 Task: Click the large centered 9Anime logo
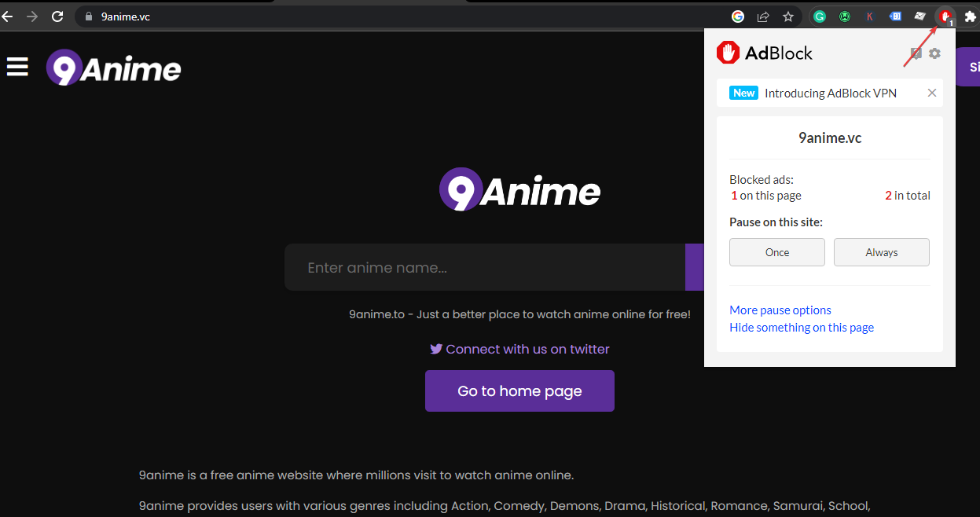[519, 189]
